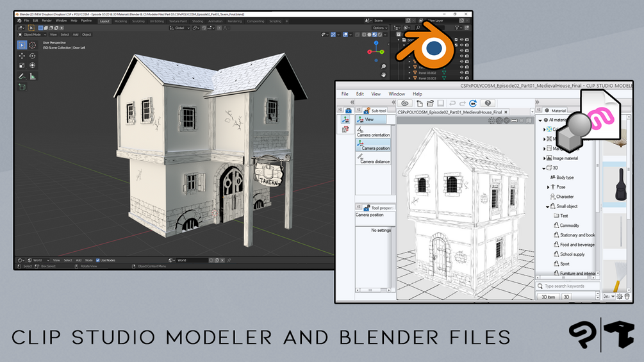Image resolution: width=644 pixels, height=362 pixels.
Task: Click the Blender logo menu icon
Action: coord(19,21)
